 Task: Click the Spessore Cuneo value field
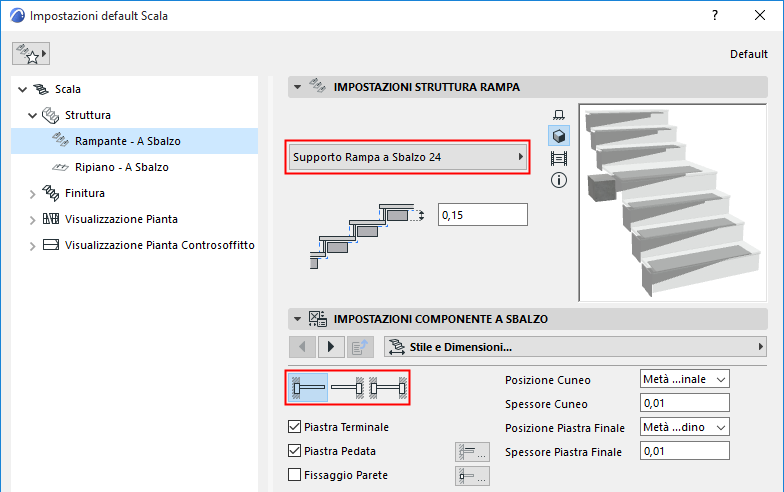(684, 403)
